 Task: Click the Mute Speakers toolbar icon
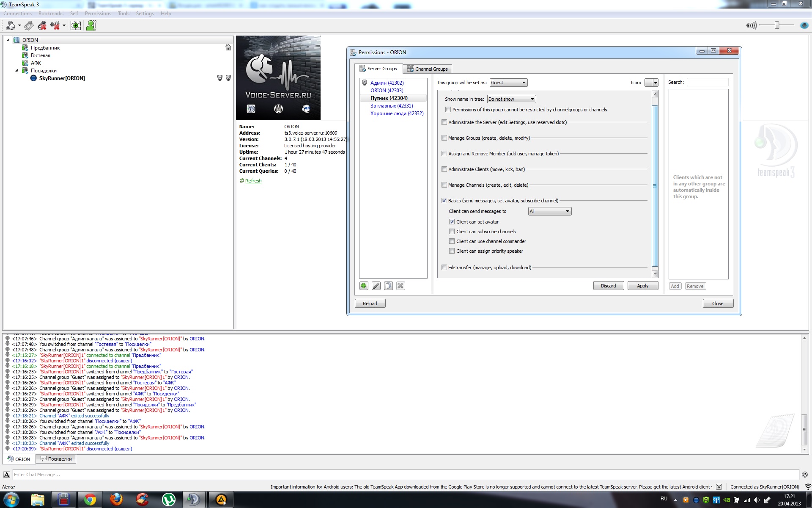[x=55, y=25]
